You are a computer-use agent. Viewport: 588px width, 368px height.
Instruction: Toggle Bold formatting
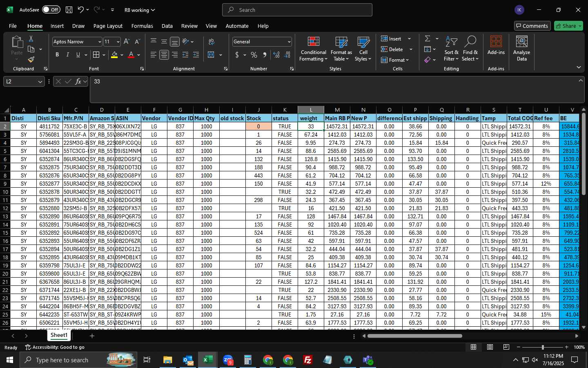click(57, 55)
